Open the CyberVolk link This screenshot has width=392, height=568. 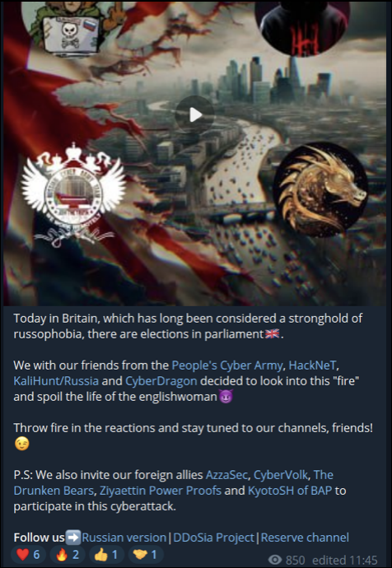tap(281, 474)
